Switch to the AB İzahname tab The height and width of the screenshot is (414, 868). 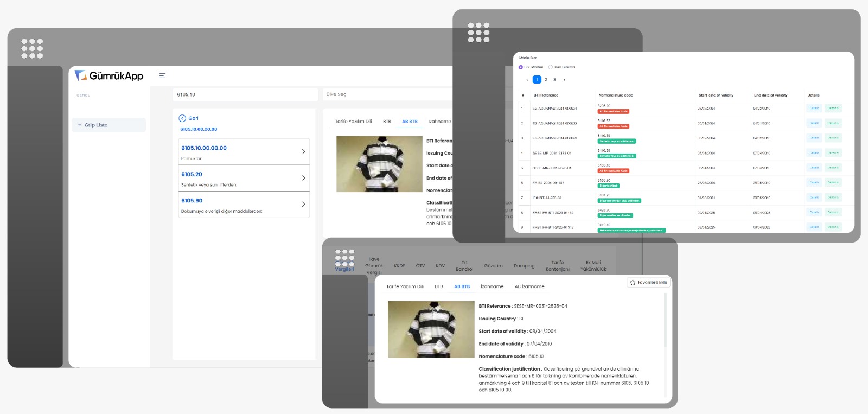tap(529, 286)
